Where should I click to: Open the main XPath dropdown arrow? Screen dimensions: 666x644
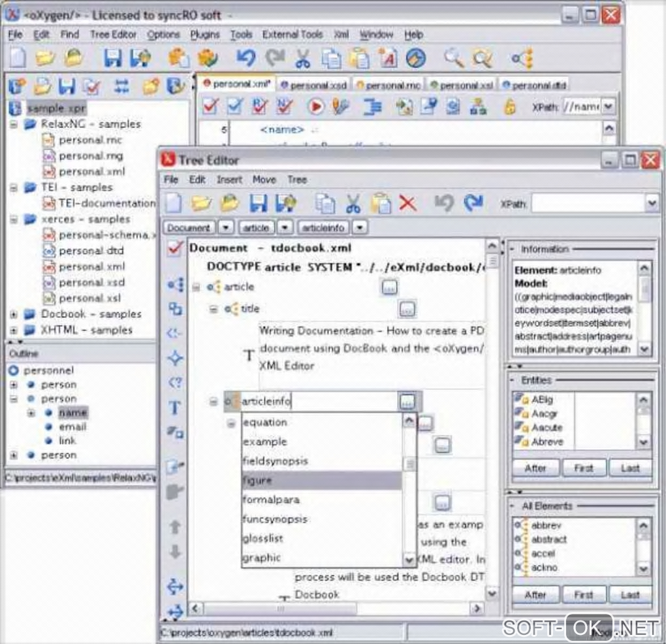609,106
